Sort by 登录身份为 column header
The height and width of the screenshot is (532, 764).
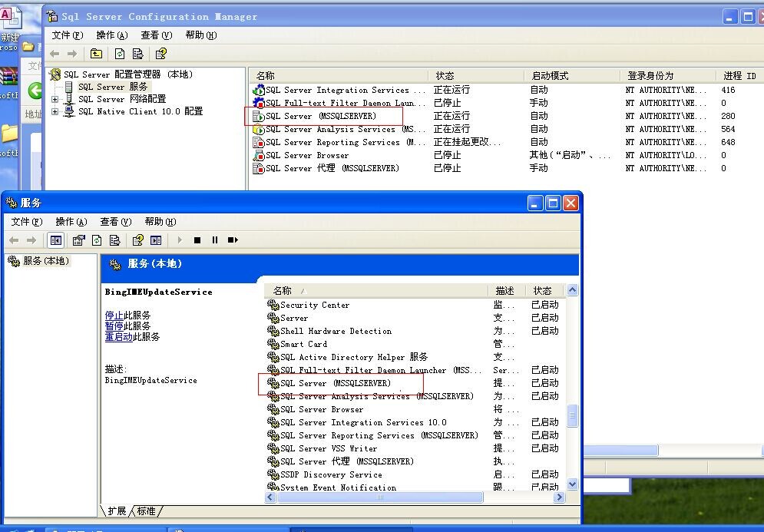coord(668,75)
